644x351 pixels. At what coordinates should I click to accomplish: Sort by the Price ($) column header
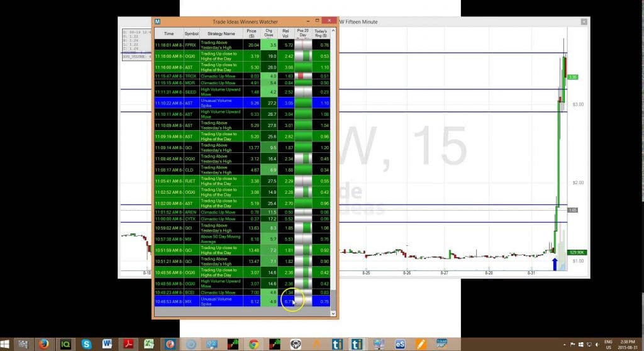(252, 34)
